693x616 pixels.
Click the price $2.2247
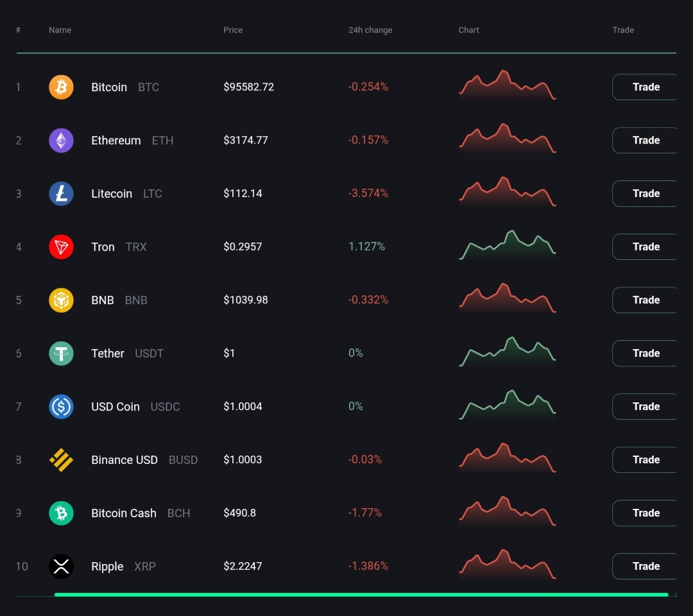click(x=243, y=567)
